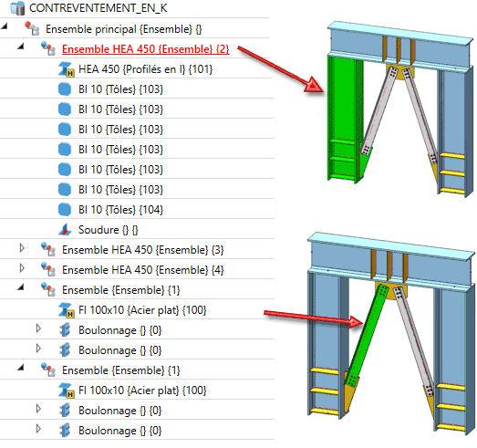Click the icon of Ensemble HEA 450 {4}
Viewport: 477px width, 448px height.
[x=48, y=269]
